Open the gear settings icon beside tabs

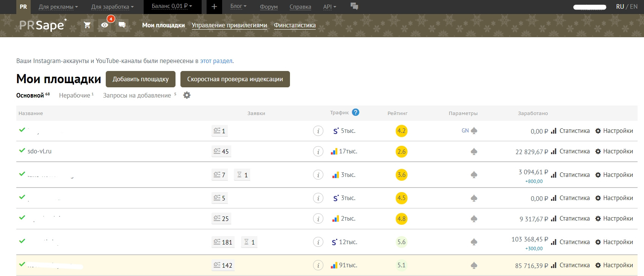pos(187,95)
